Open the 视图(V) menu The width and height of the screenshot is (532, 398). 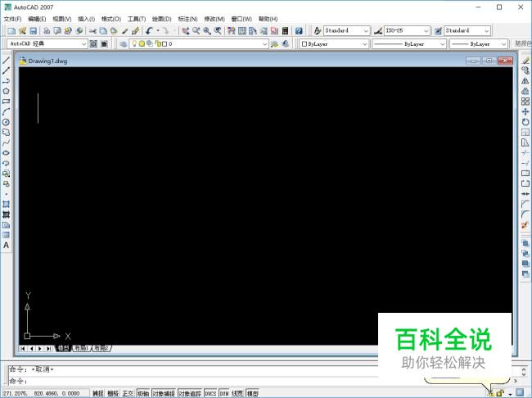(x=62, y=19)
